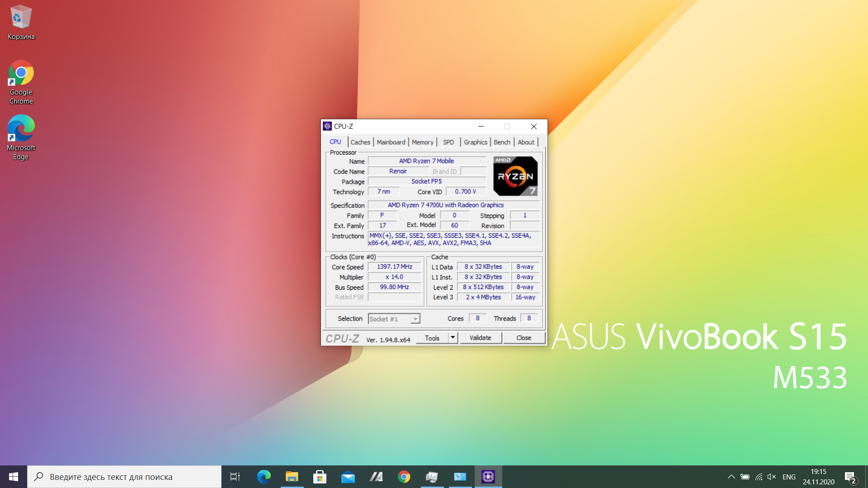This screenshot has height=488, width=868.
Task: Open Task View on the taskbar
Action: (235, 477)
